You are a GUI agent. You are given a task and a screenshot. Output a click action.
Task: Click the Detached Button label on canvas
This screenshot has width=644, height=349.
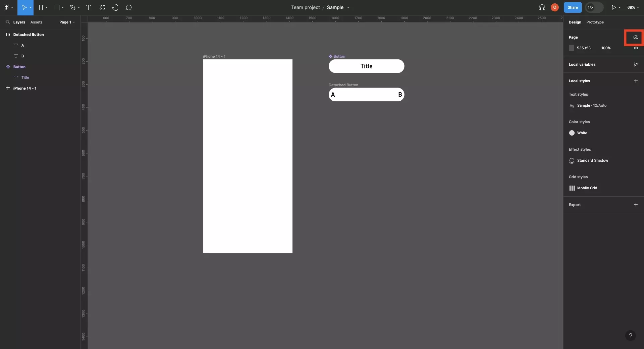[343, 85]
